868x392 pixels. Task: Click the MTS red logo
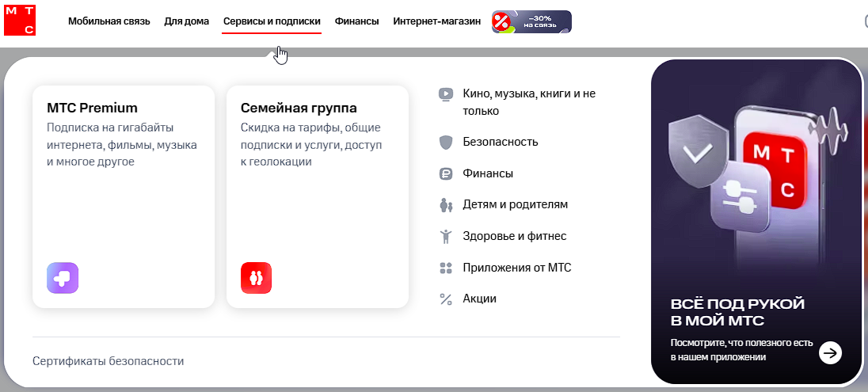(19, 19)
